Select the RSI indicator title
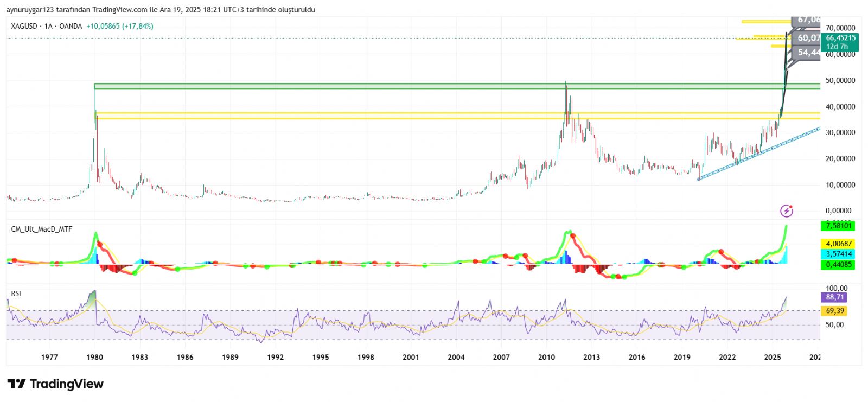 (16, 293)
